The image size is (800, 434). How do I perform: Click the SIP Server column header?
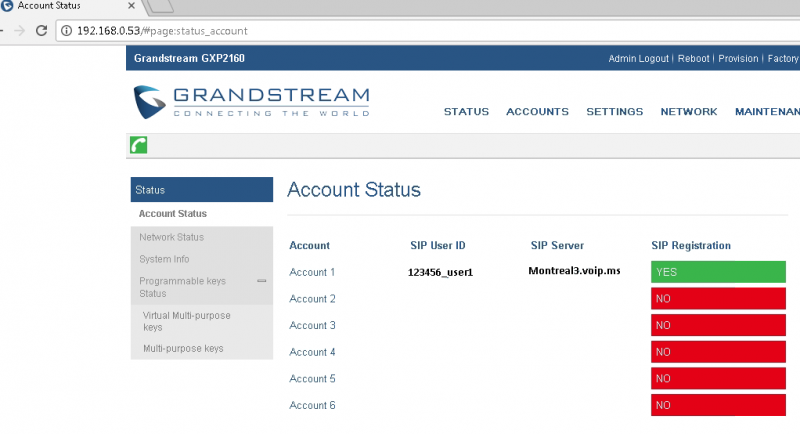(557, 245)
